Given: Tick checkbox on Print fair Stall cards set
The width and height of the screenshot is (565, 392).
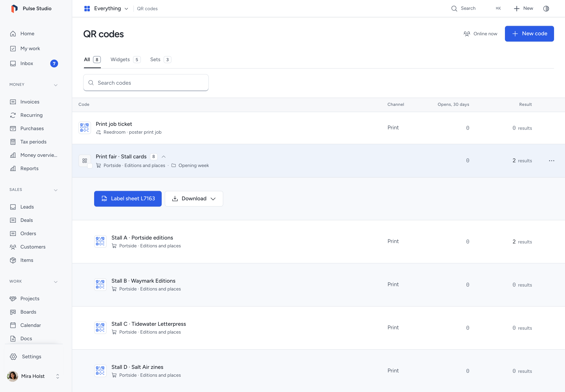Looking at the screenshot, I should (x=90, y=166).
